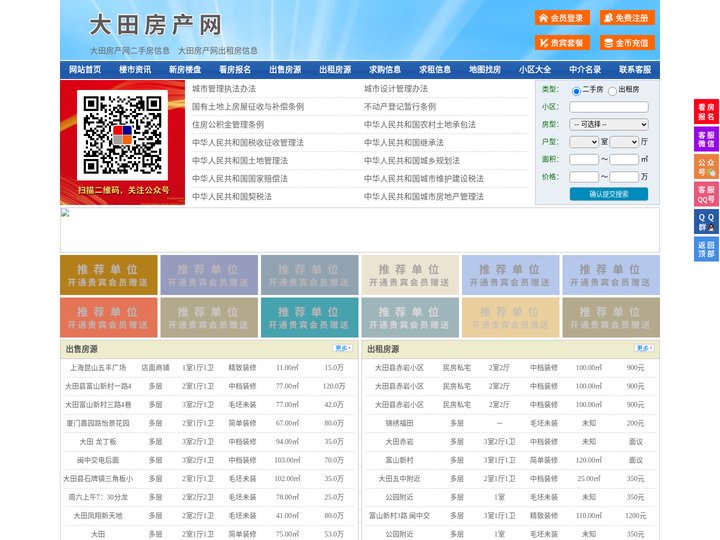Open 小区大全 navigation item
The width and height of the screenshot is (720, 540).
point(535,70)
